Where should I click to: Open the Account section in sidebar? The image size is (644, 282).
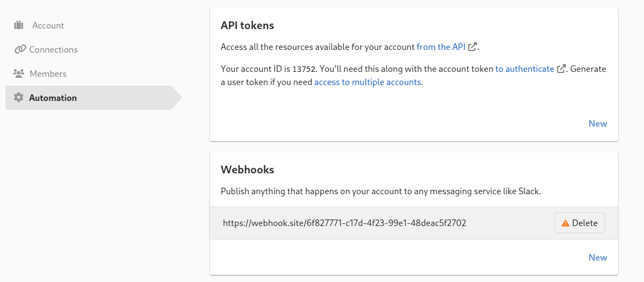tap(48, 25)
